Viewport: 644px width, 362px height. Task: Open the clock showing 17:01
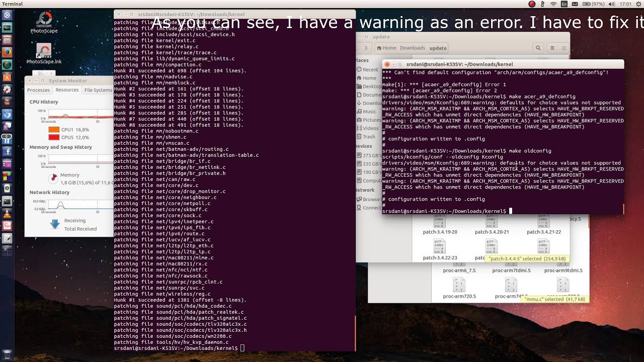coord(625,4)
